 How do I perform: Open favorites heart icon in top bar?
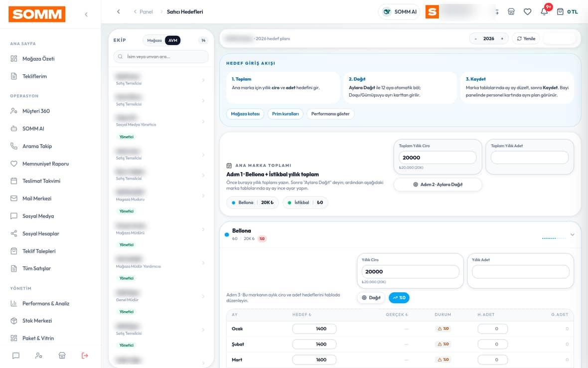point(528,11)
